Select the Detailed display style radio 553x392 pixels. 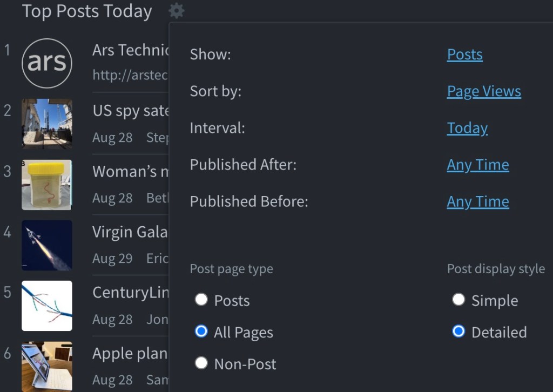point(458,332)
